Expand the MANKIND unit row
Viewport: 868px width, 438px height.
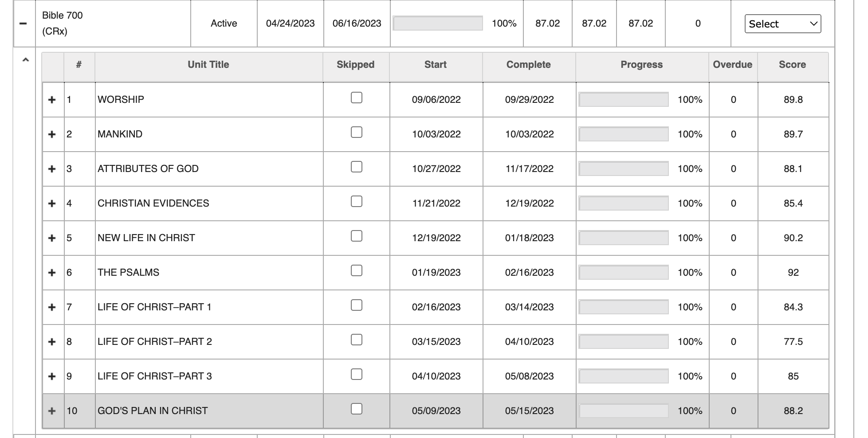[52, 134]
